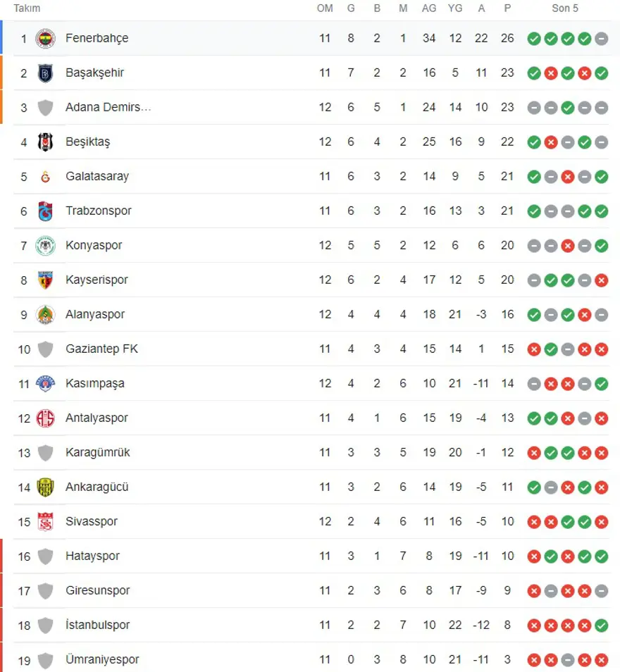Viewport: 620px width, 672px height.
Task: Open the Gaziantep FK team page
Action: (x=101, y=349)
